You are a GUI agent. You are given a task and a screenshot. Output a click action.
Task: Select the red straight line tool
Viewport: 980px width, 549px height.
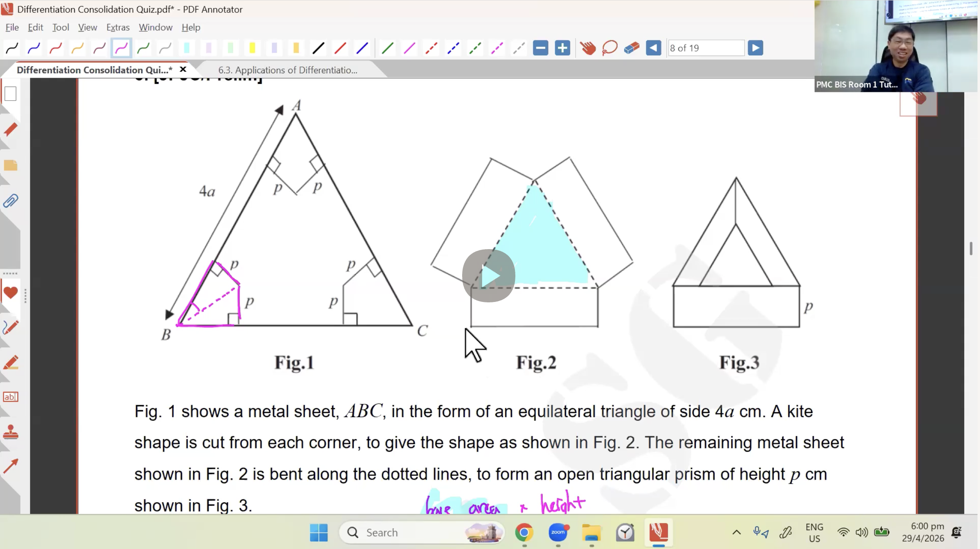(x=340, y=48)
